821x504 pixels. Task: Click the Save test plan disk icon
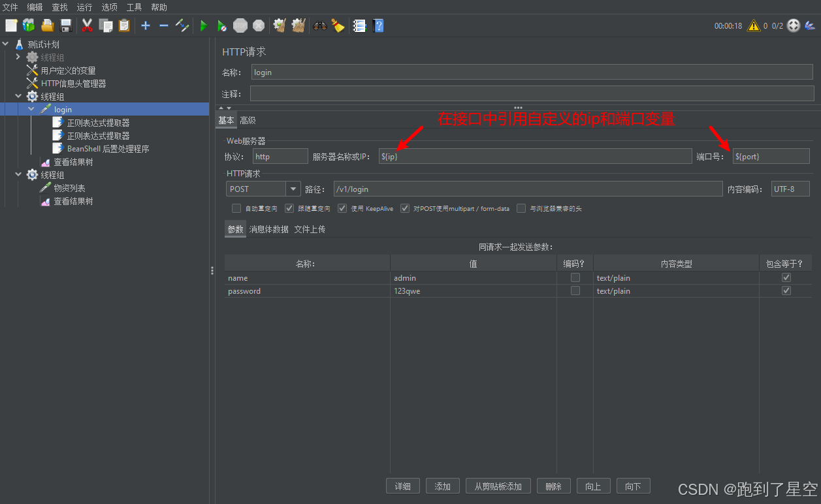[65, 25]
